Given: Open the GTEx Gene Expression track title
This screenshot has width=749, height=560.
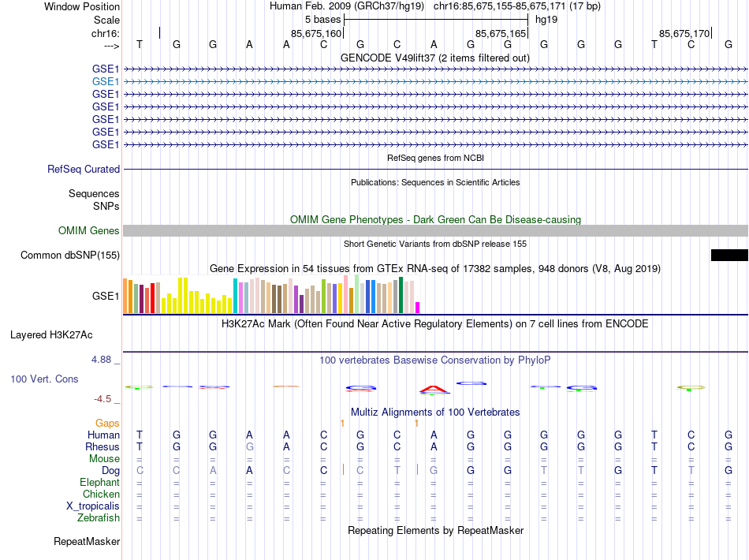Looking at the screenshot, I should (435, 268).
